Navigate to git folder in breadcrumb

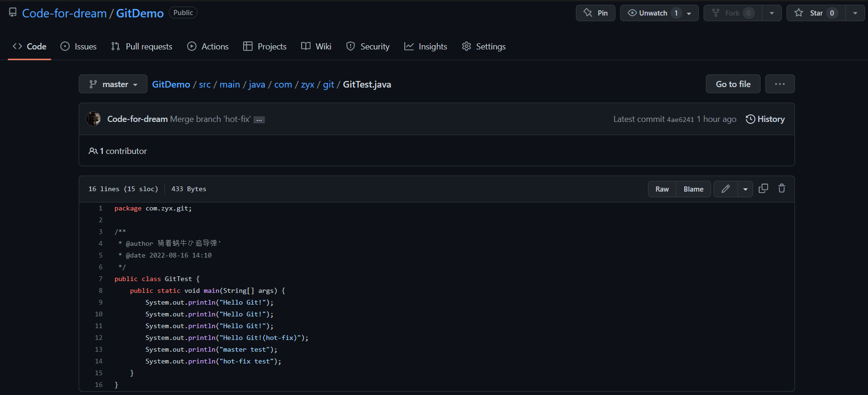[x=328, y=84]
